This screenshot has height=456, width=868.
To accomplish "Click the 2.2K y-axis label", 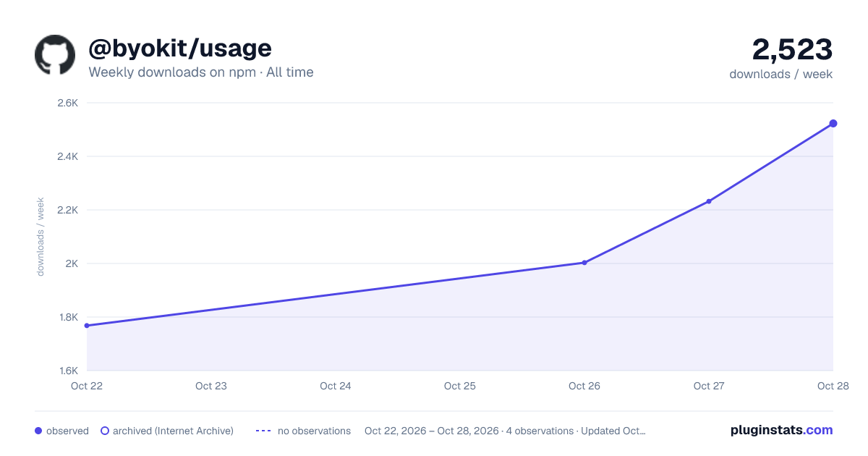I will (67, 210).
